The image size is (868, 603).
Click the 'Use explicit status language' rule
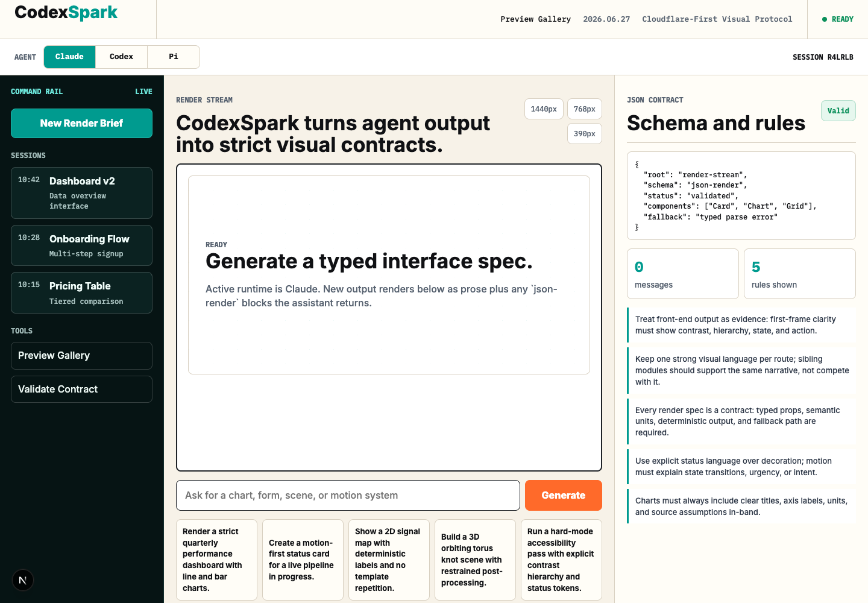[x=741, y=467]
